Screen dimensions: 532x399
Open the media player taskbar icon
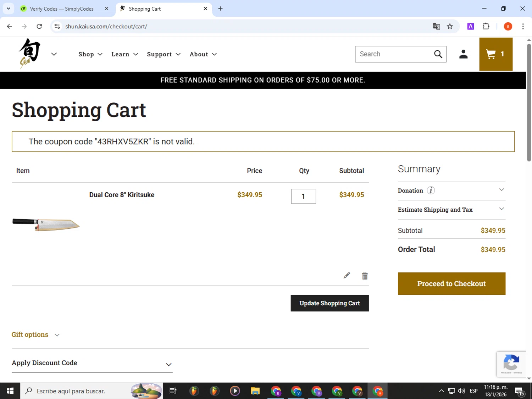tap(235, 391)
